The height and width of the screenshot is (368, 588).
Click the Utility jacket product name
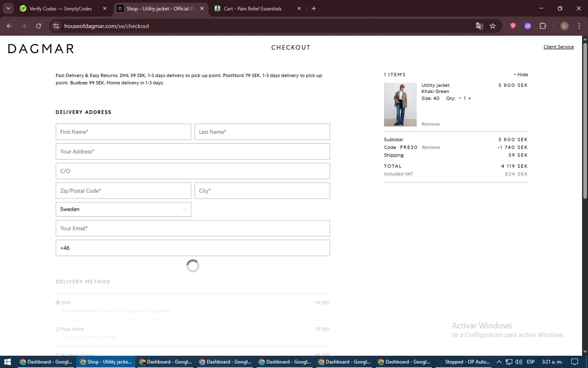click(436, 85)
